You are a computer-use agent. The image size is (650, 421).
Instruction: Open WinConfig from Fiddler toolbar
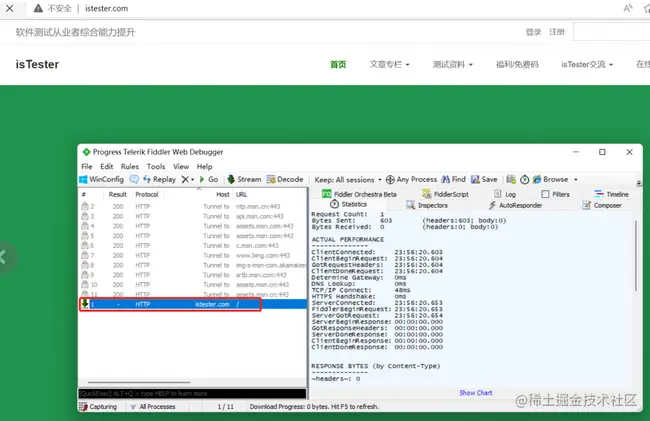click(102, 179)
